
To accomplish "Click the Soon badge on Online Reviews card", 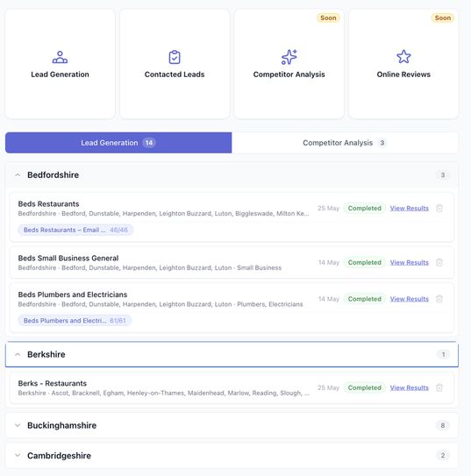I will 442,18.
